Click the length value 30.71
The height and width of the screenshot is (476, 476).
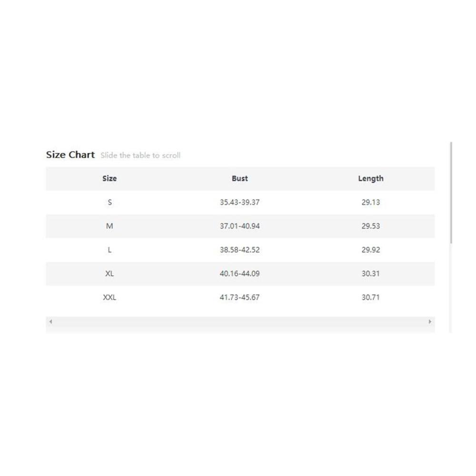371,297
